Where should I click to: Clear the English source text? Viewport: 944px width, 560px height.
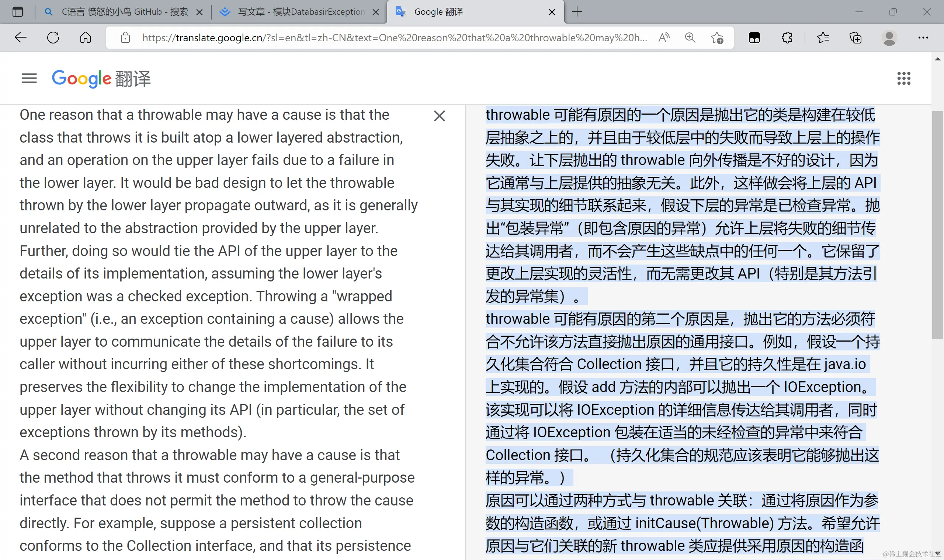coord(439,116)
